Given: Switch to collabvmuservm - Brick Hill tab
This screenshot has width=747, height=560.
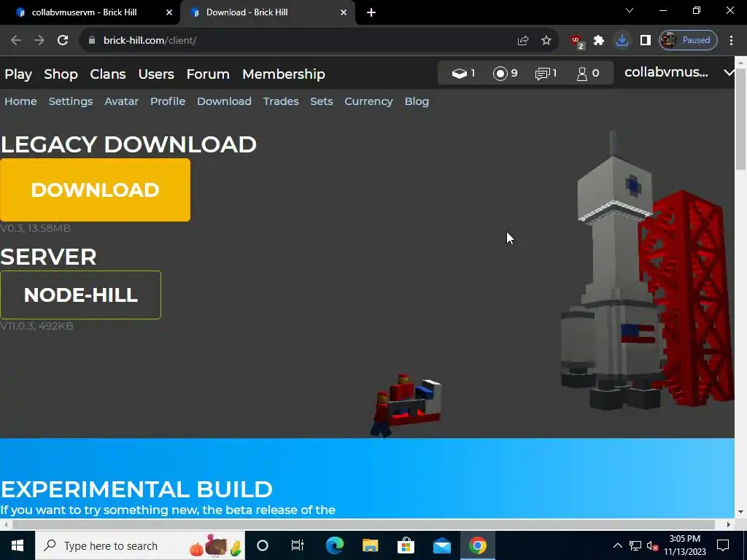Looking at the screenshot, I should (90, 12).
